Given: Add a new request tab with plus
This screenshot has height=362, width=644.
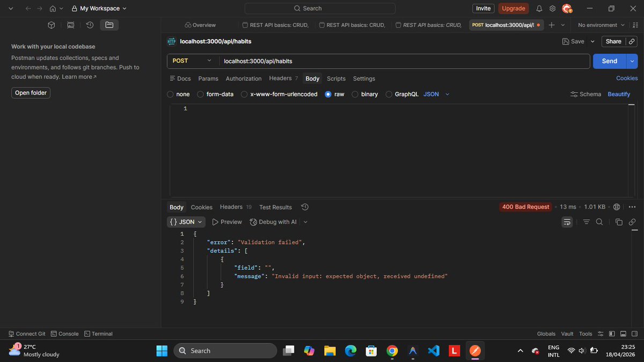Looking at the screenshot, I should click(x=551, y=25).
